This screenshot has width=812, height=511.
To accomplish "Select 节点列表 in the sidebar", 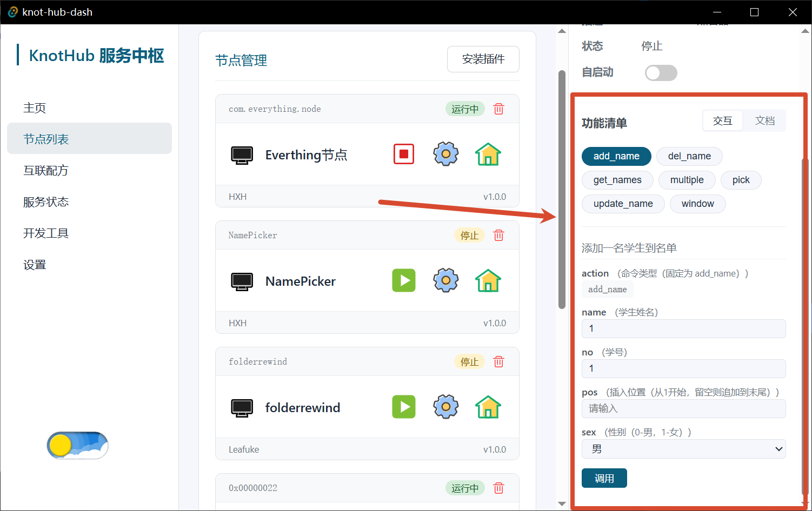I will (89, 139).
